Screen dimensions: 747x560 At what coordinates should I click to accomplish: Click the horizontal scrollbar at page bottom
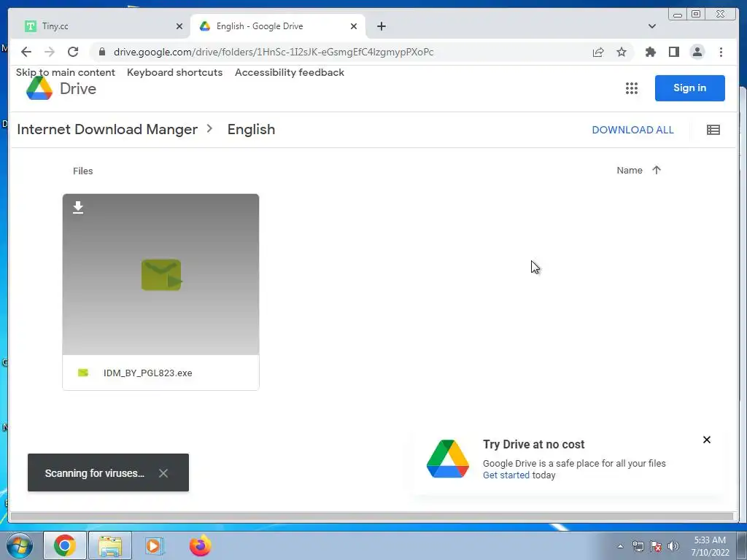coord(371,516)
